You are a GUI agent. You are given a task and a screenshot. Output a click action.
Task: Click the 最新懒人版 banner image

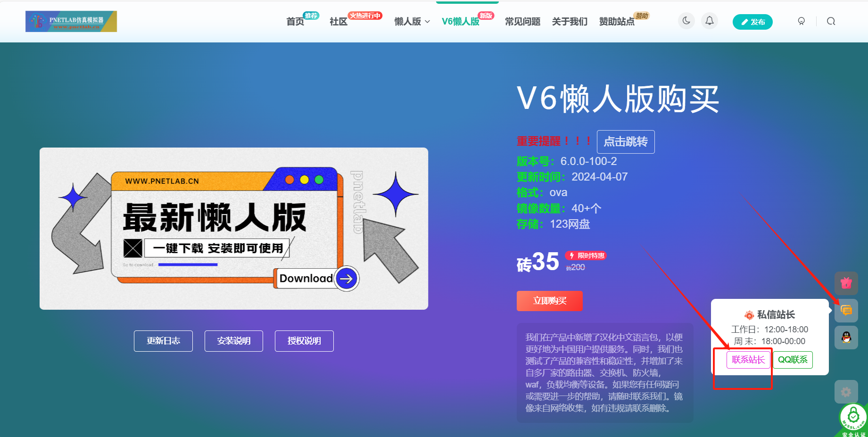pos(234,229)
